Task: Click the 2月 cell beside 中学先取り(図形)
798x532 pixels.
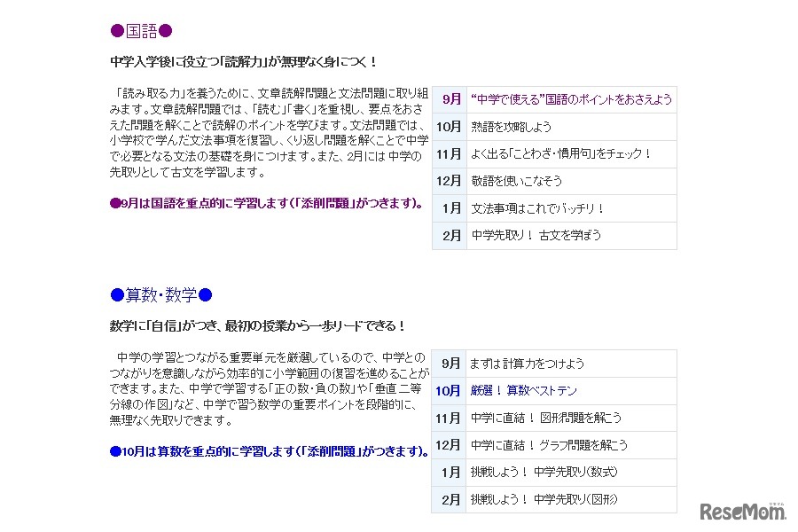Action: tap(449, 499)
